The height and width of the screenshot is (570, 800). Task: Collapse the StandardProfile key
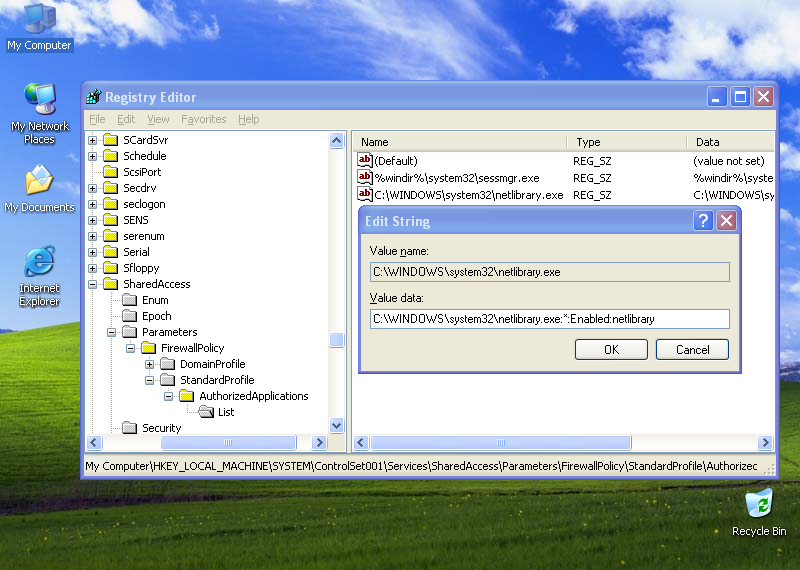point(149,380)
